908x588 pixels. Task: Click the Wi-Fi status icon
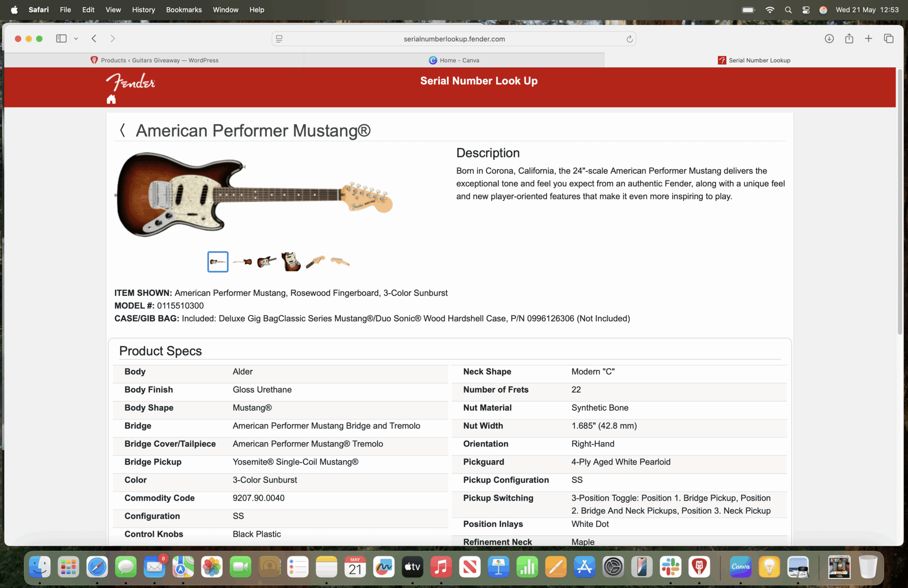click(x=770, y=10)
